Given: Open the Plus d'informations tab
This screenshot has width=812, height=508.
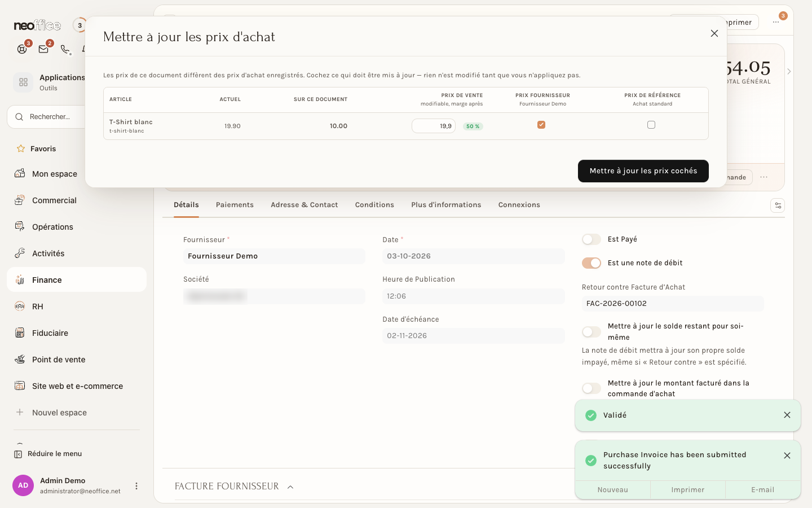Looking at the screenshot, I should click(x=446, y=205).
